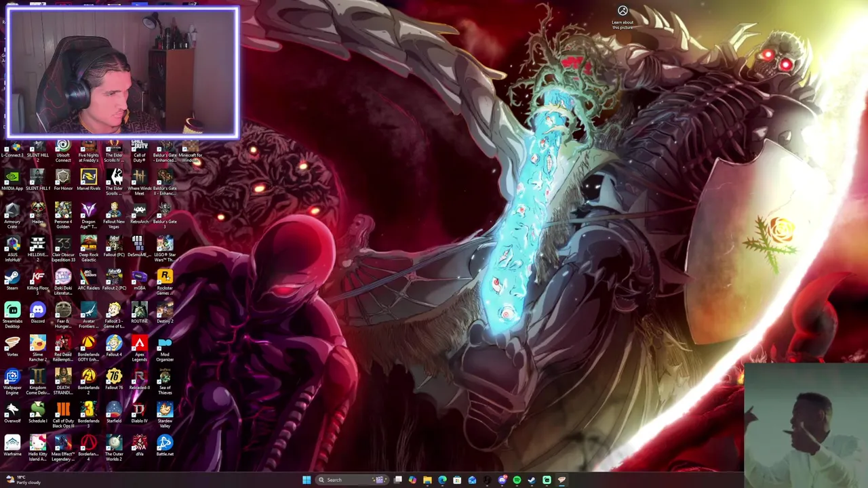
Task: Open the For Honor shortcut
Action: [63, 181]
